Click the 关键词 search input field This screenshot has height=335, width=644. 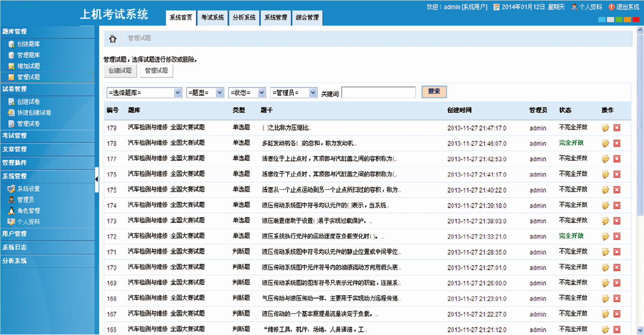coord(378,93)
